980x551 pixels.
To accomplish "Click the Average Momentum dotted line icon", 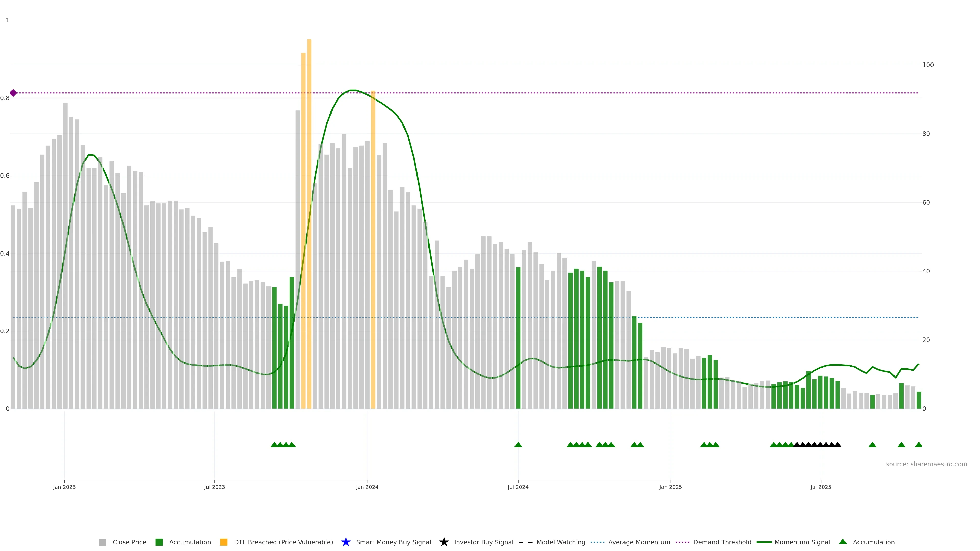I will tap(597, 542).
